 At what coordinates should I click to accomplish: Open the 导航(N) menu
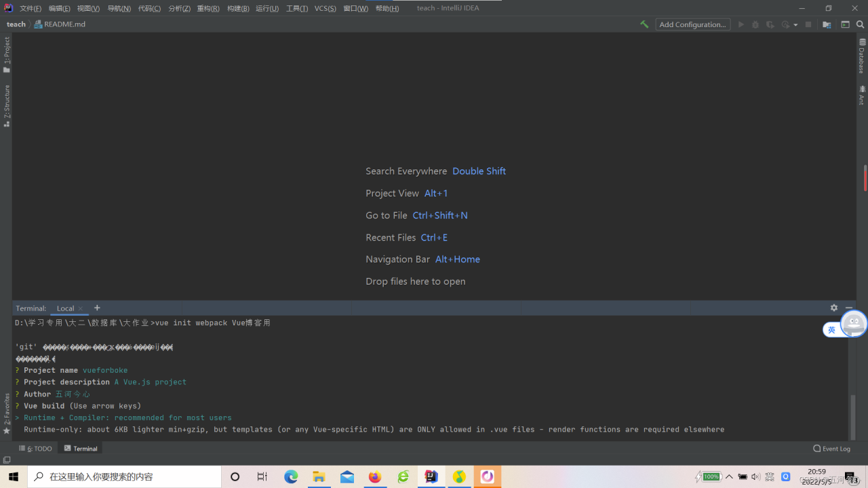(119, 8)
